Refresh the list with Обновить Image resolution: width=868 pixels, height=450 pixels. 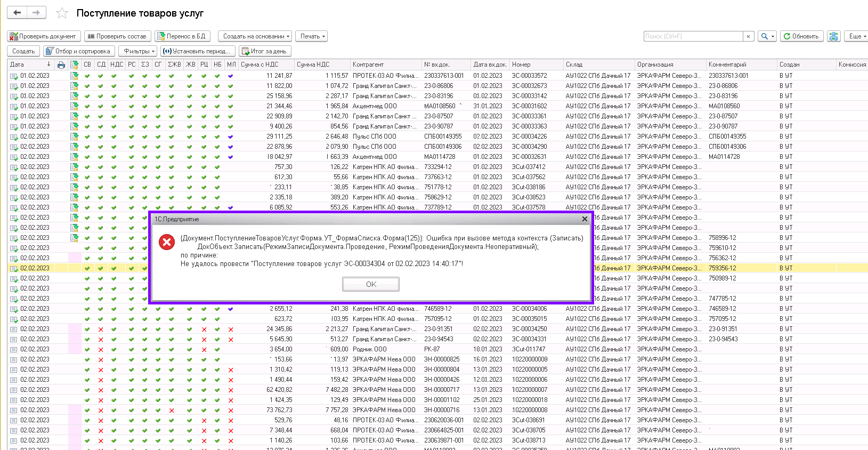801,36
